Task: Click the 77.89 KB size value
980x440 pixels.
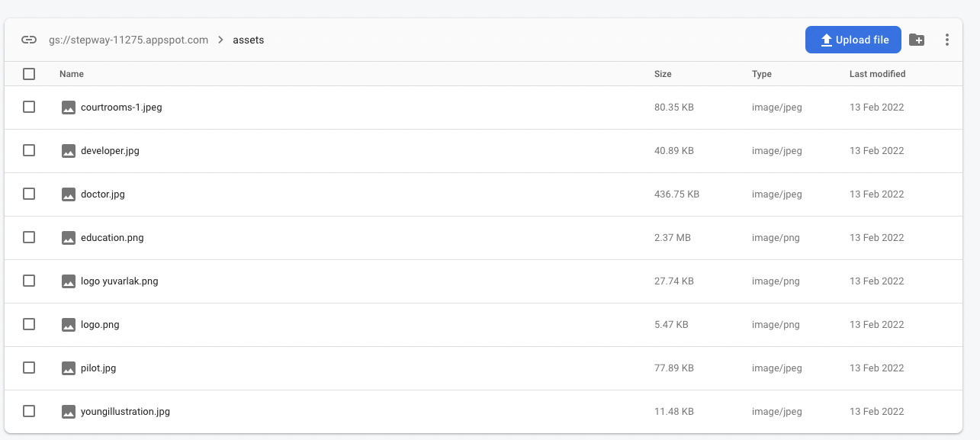Action: 674,368
